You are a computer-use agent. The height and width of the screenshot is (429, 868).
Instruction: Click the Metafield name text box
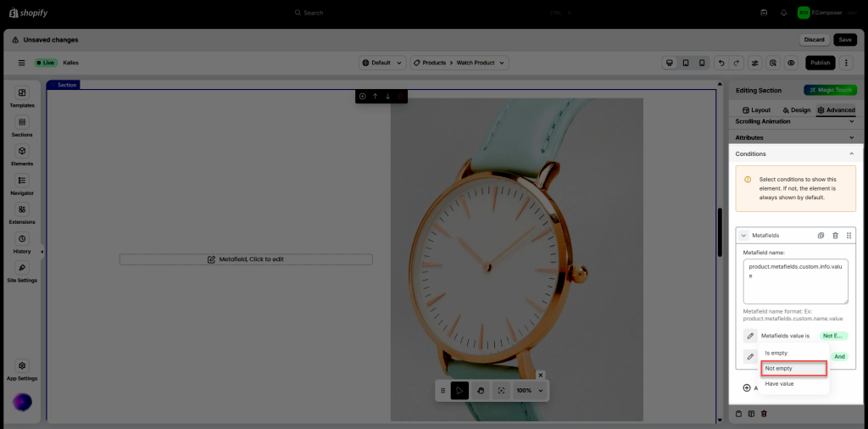click(795, 281)
